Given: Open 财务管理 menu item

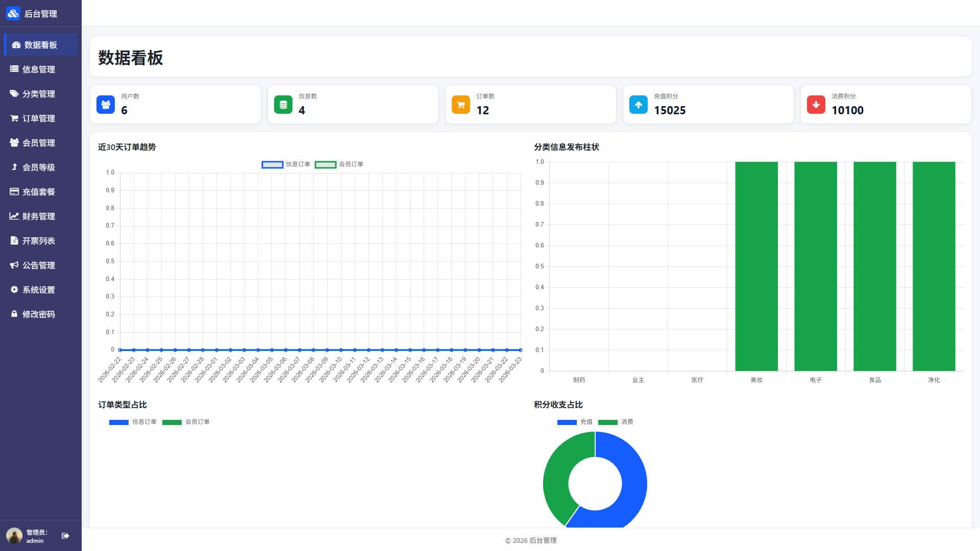Looking at the screenshot, I should 39,216.
